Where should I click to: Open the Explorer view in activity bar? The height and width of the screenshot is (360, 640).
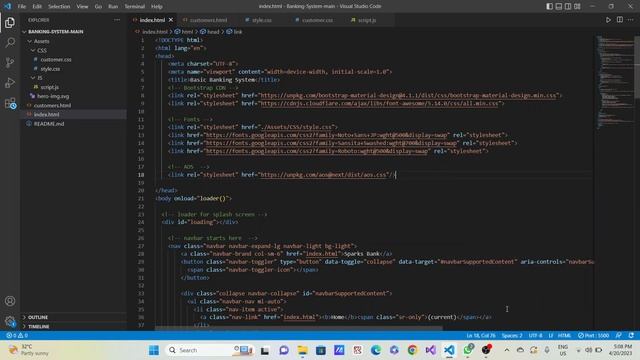(x=10, y=22)
